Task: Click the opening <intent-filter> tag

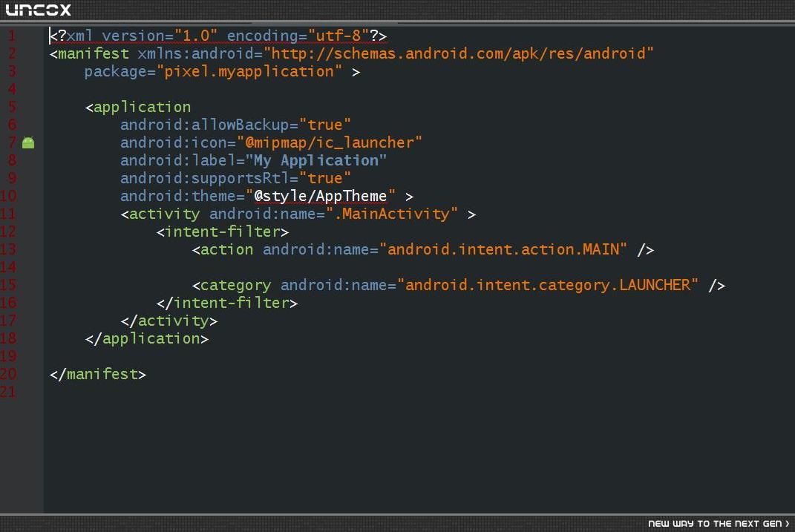Action: (x=223, y=231)
